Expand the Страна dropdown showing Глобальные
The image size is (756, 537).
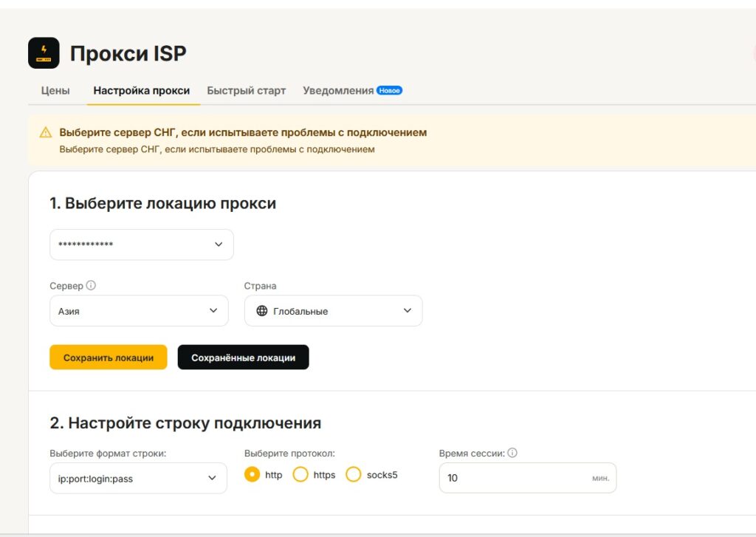(x=334, y=311)
